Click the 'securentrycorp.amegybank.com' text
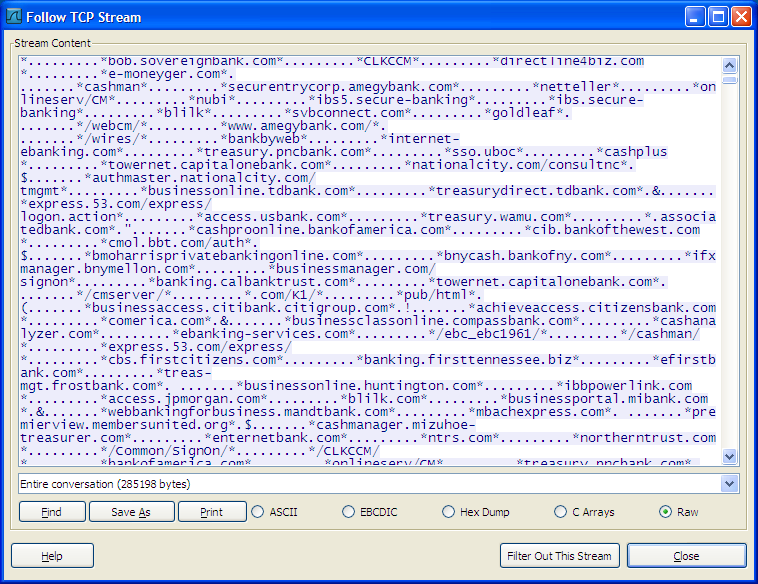This screenshot has height=584, width=758. [x=340, y=87]
